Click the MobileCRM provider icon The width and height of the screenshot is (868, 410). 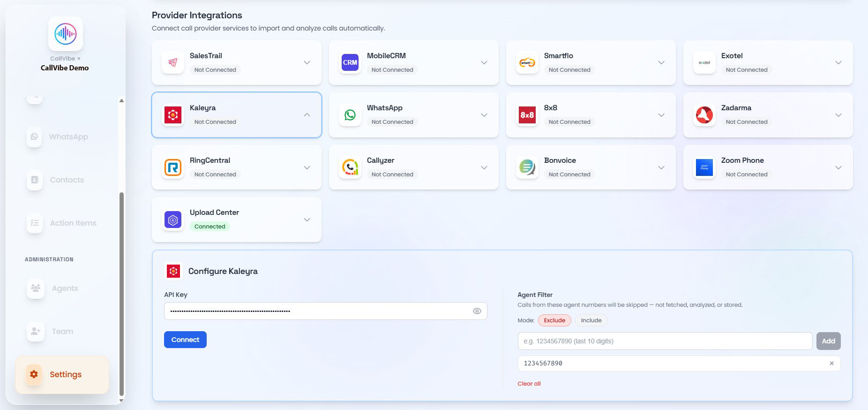(350, 62)
